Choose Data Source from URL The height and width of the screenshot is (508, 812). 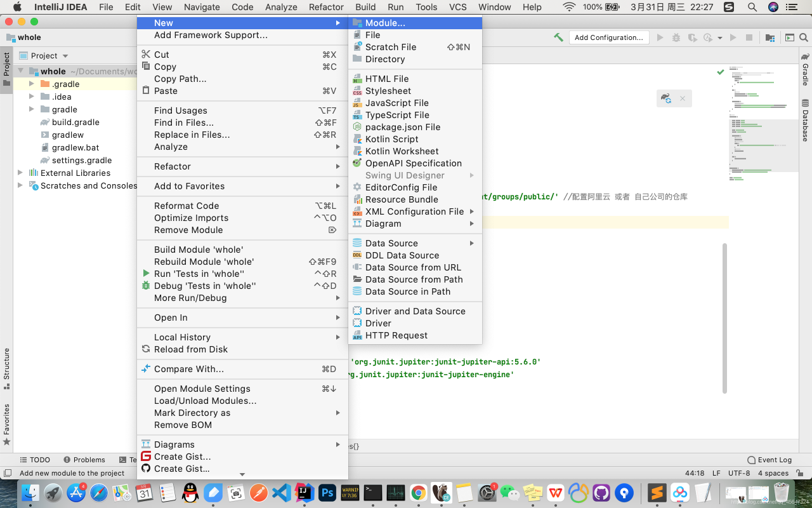pyautogui.click(x=416, y=267)
